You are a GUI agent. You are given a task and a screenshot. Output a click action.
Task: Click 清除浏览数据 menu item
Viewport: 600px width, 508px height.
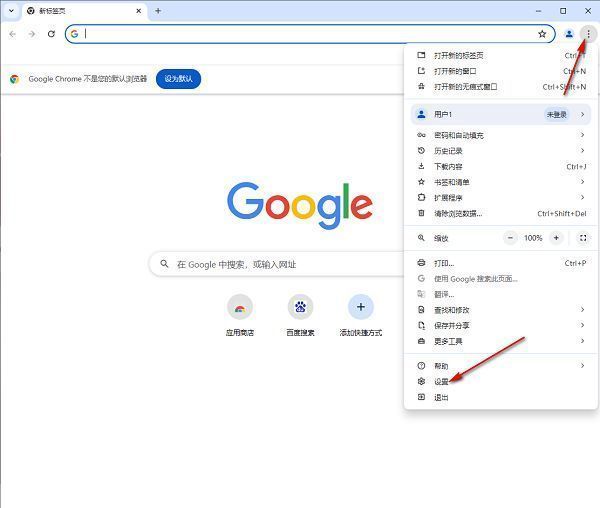[x=457, y=213]
